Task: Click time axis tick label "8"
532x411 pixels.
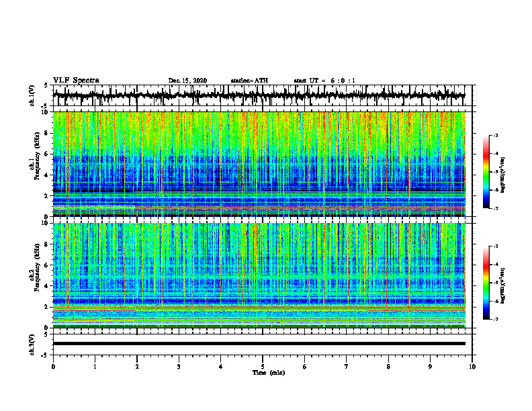Action: [x=388, y=367]
